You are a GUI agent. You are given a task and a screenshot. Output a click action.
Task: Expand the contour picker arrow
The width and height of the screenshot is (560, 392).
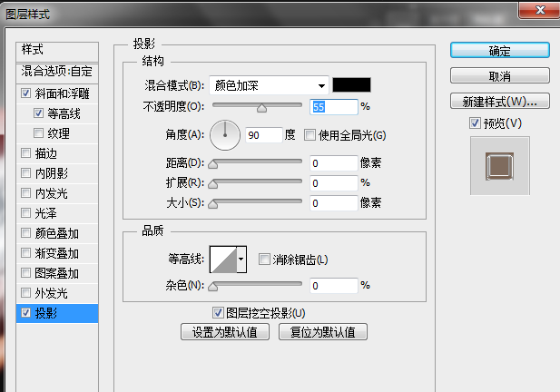241,260
